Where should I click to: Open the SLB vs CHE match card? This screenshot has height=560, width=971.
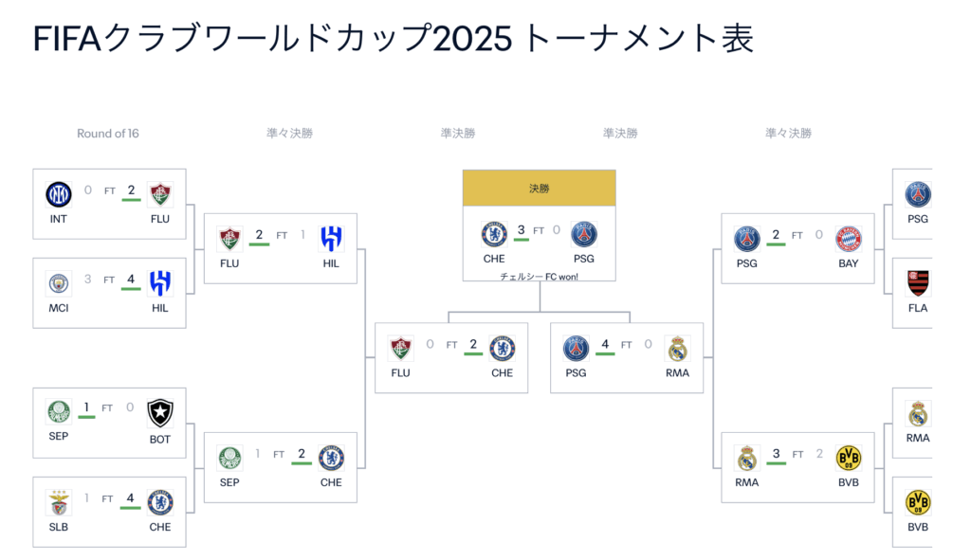coord(110,512)
